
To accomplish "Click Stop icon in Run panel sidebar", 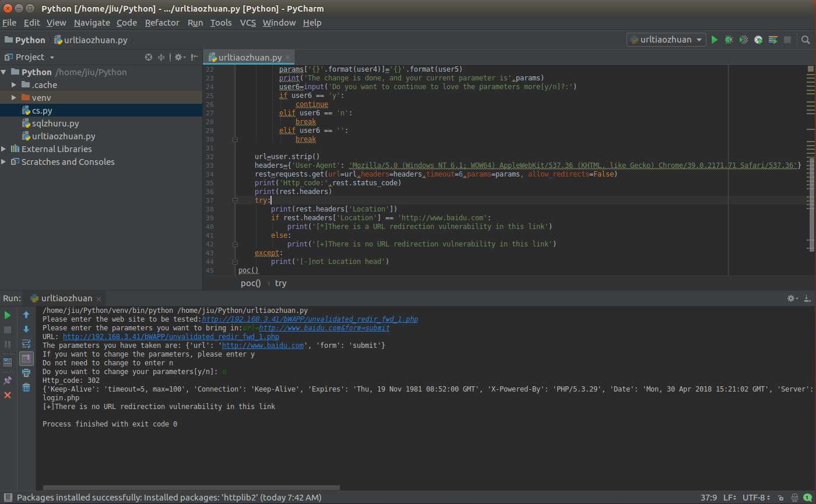I will (x=8, y=330).
